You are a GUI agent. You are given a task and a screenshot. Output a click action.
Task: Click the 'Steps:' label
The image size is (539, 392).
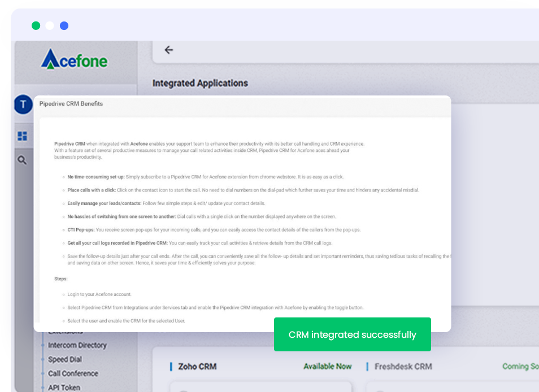pyautogui.click(x=61, y=278)
